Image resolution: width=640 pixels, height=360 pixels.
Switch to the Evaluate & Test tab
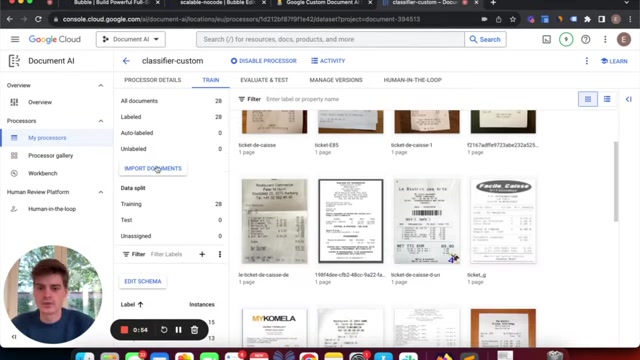tap(264, 80)
